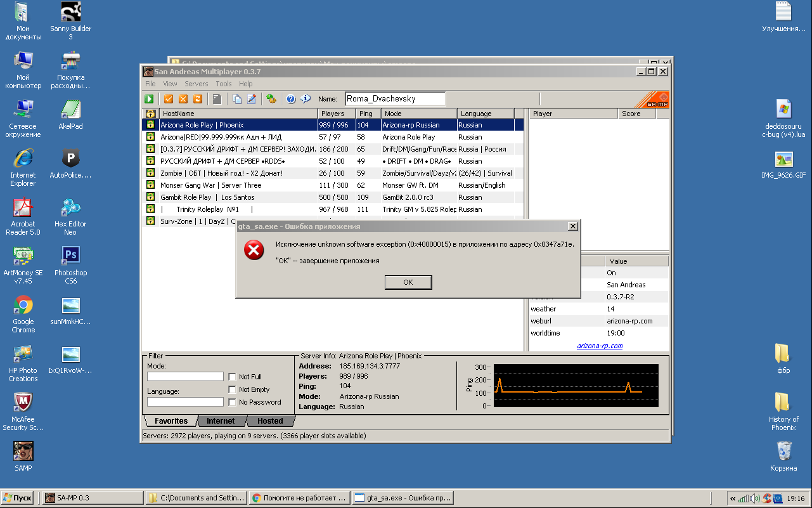This screenshot has height=508, width=812.
Task: Click the Пуск start button
Action: tap(18, 498)
